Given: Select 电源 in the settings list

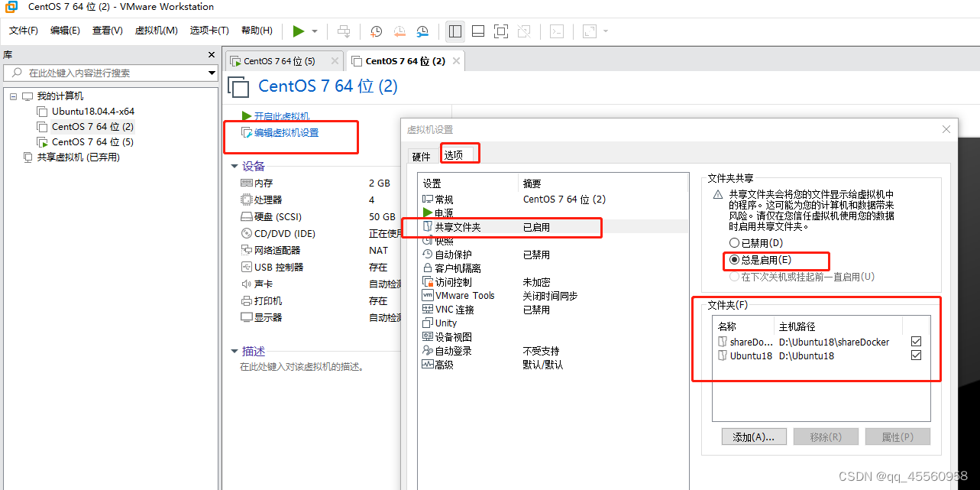Looking at the screenshot, I should pyautogui.click(x=445, y=213).
